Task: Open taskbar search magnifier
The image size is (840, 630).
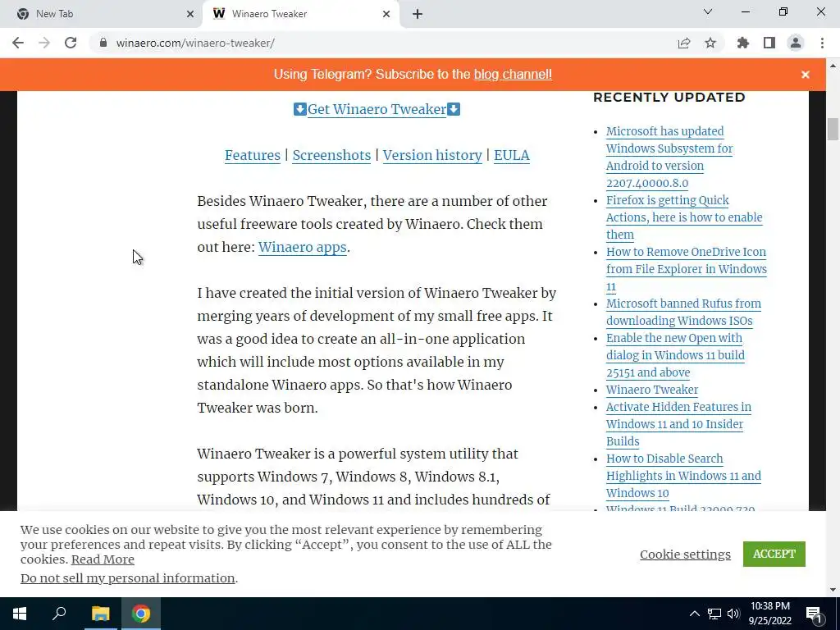Action: [59, 614]
